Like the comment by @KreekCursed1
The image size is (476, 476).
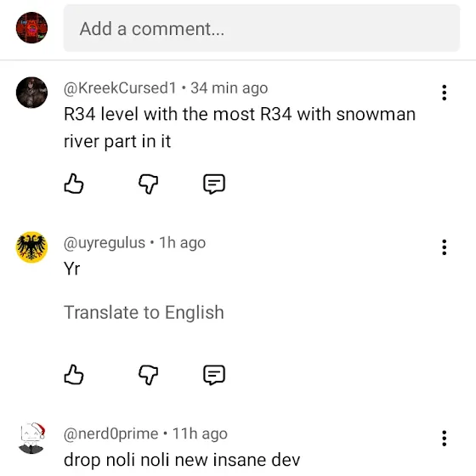click(x=74, y=184)
